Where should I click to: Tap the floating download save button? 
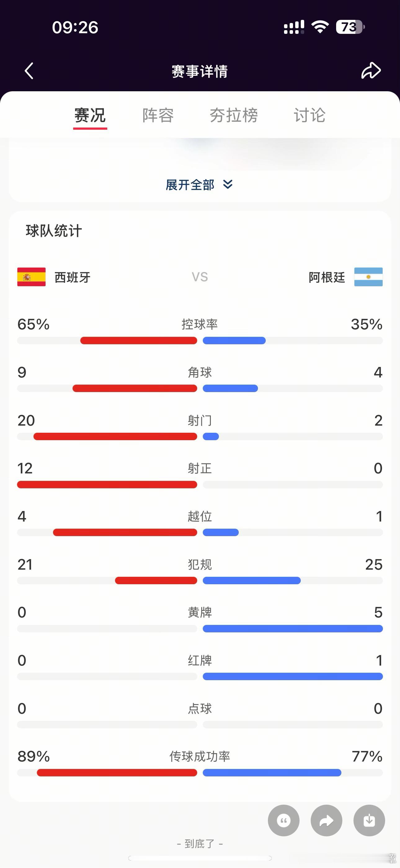pyautogui.click(x=369, y=821)
